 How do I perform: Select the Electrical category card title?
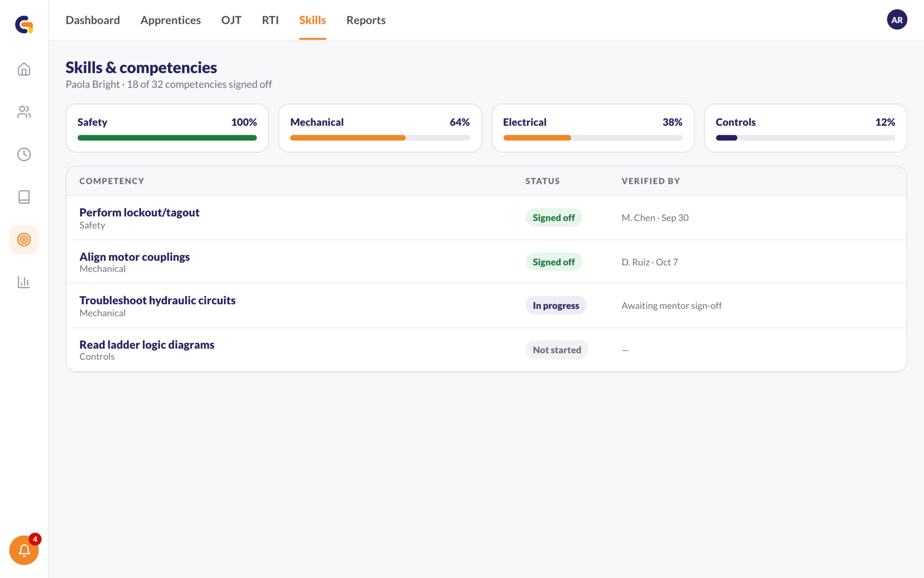[524, 122]
